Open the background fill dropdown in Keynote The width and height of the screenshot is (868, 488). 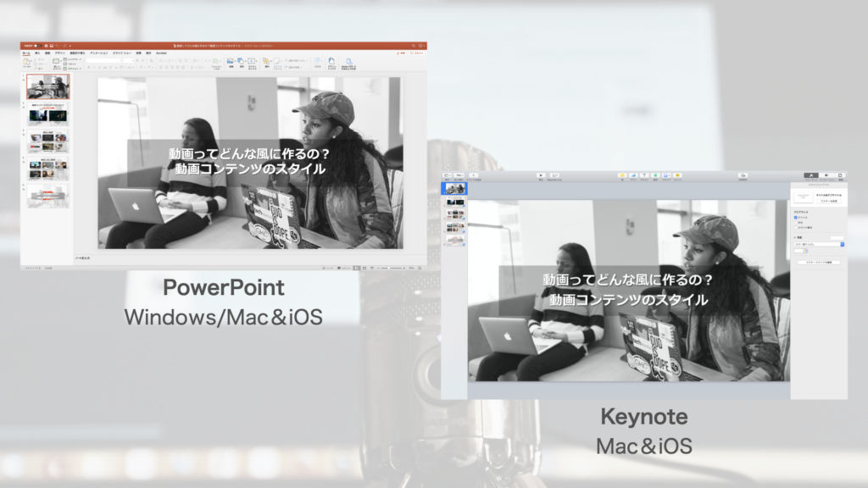point(818,244)
